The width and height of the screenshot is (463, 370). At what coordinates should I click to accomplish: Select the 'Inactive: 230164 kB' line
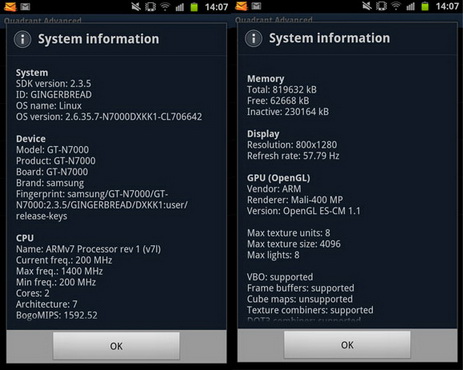click(x=288, y=112)
